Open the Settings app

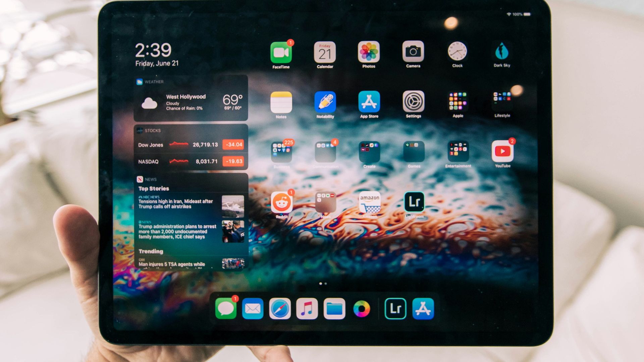click(x=413, y=102)
